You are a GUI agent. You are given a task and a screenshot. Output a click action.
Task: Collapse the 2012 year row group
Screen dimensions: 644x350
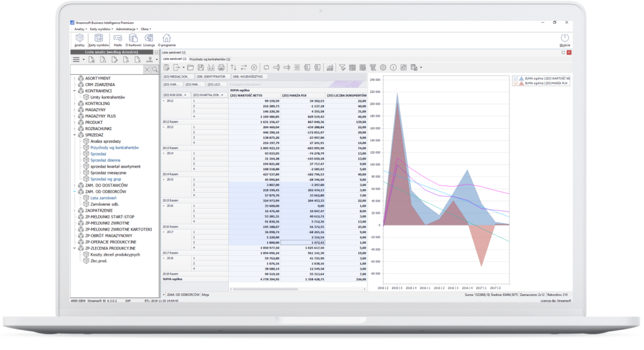pos(164,101)
